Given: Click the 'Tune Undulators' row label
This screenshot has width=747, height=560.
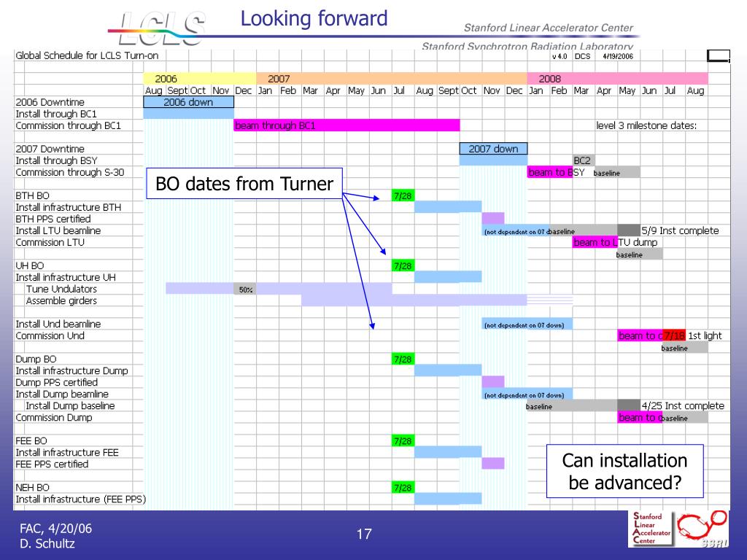Looking at the screenshot, I should (x=61, y=289).
